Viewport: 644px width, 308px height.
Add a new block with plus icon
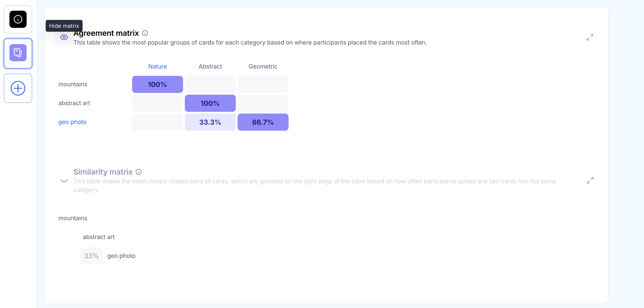tap(18, 88)
